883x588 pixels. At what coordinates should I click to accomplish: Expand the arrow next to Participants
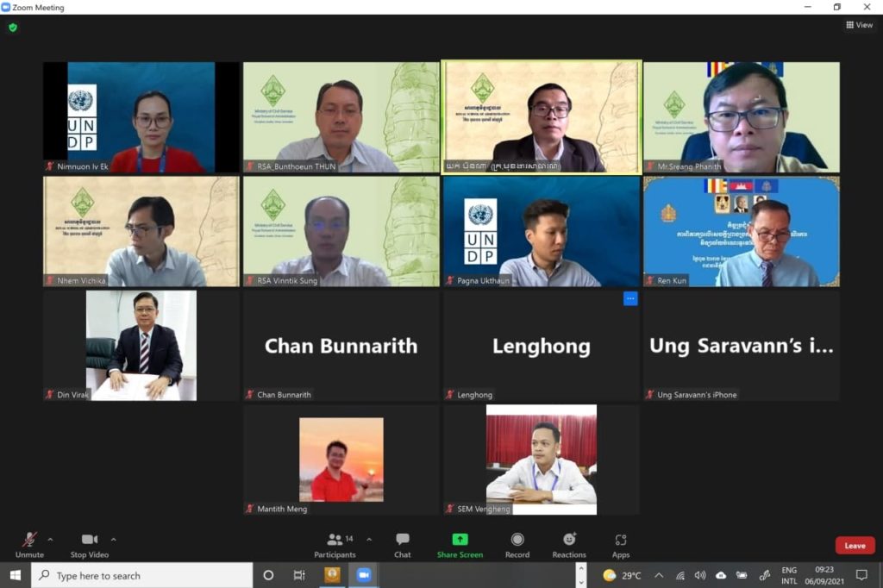(x=369, y=540)
